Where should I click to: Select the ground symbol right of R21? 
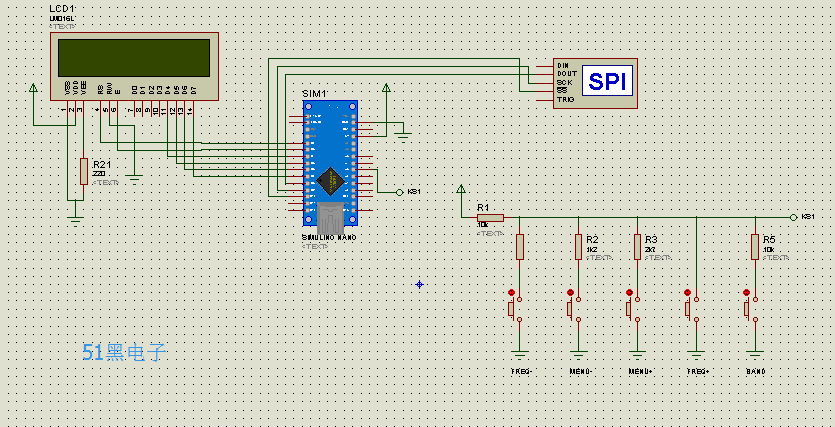(135, 179)
